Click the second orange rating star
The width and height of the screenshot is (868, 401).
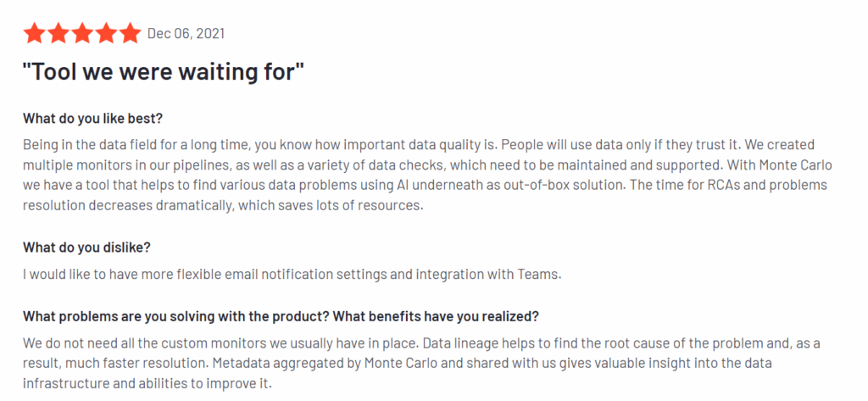(58, 33)
